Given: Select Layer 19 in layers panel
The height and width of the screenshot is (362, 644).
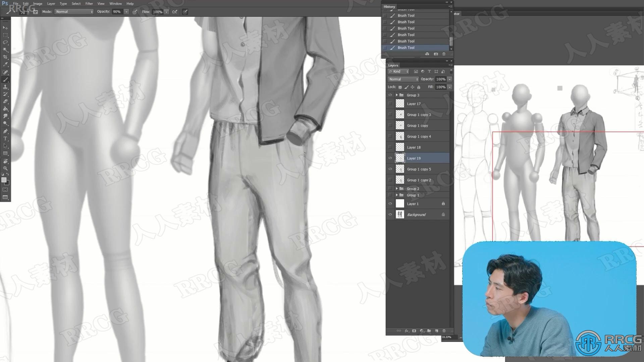Looking at the screenshot, I should (x=422, y=158).
